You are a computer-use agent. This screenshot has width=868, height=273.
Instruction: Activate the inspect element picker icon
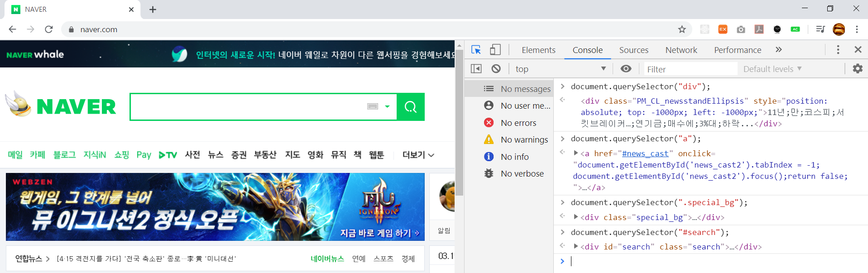pos(476,50)
